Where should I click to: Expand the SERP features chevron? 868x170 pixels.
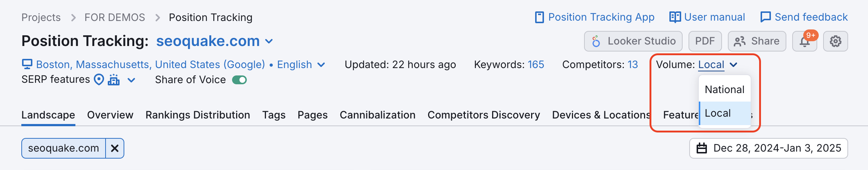click(x=131, y=80)
